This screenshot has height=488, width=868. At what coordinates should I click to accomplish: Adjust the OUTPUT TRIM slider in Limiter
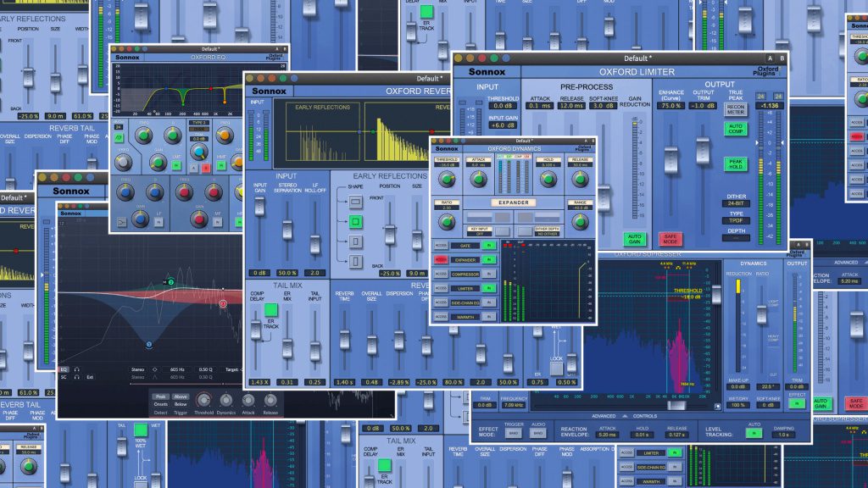point(703,151)
